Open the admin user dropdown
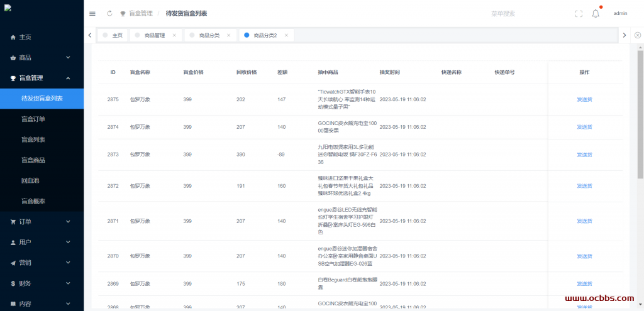 [x=620, y=14]
